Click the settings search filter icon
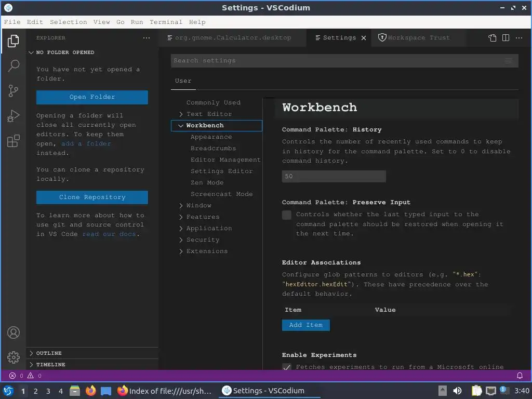 point(508,61)
